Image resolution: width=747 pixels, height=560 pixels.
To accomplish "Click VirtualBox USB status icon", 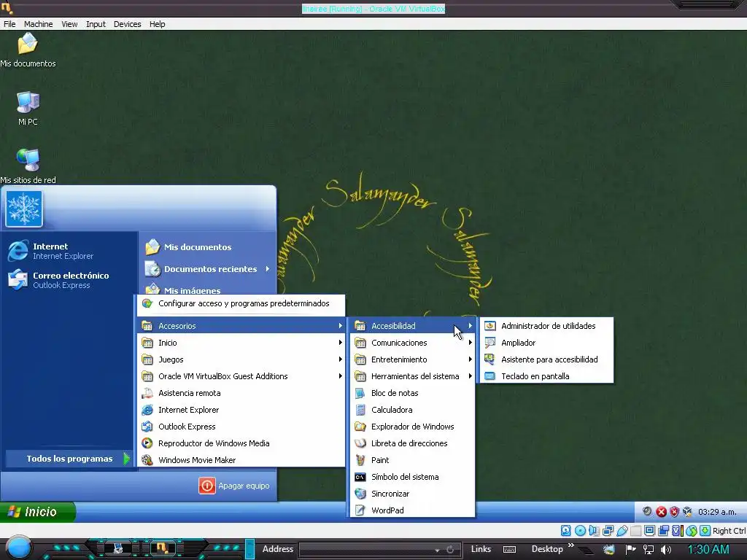I will tap(622, 531).
